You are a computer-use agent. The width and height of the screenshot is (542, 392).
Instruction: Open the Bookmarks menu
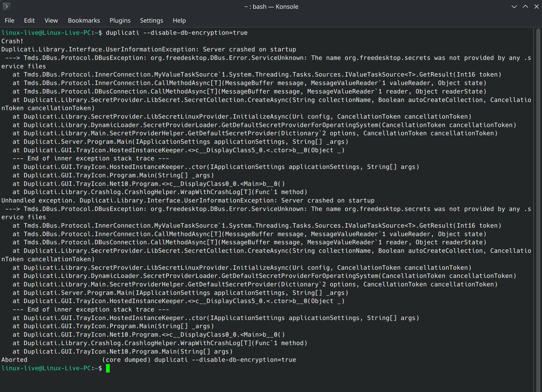click(x=84, y=21)
